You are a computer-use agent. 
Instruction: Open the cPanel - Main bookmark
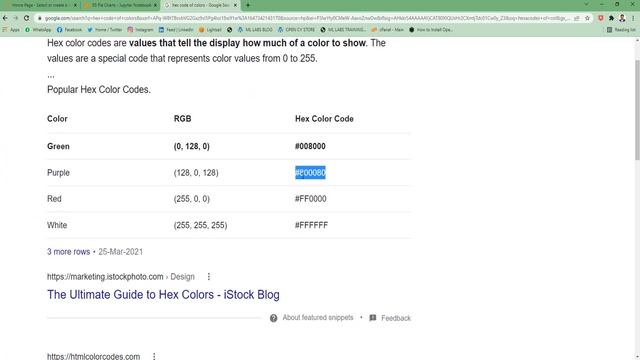387,30
